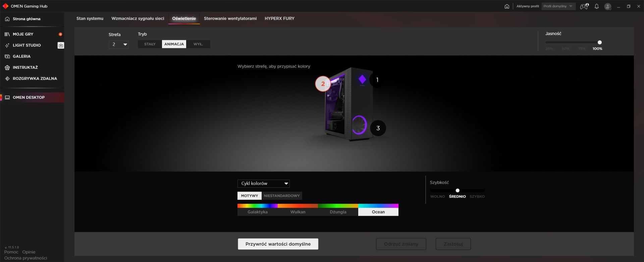Set brightness to 50%
Viewport: 644px width, 262px height.
coord(566,49)
